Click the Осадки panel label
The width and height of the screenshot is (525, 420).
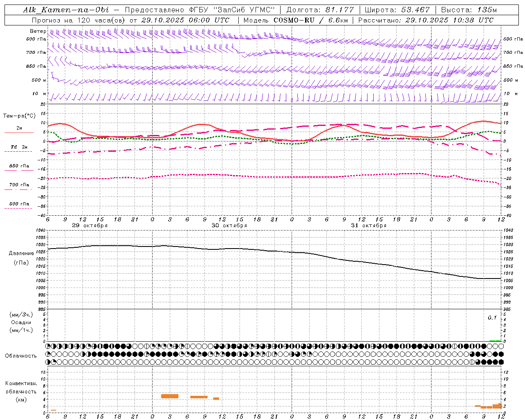click(x=21, y=322)
